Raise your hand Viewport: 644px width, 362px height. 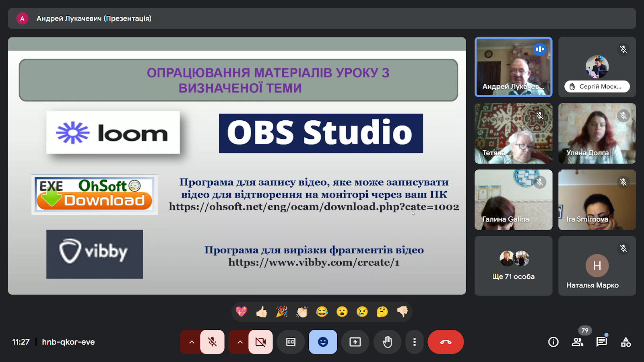pyautogui.click(x=387, y=342)
